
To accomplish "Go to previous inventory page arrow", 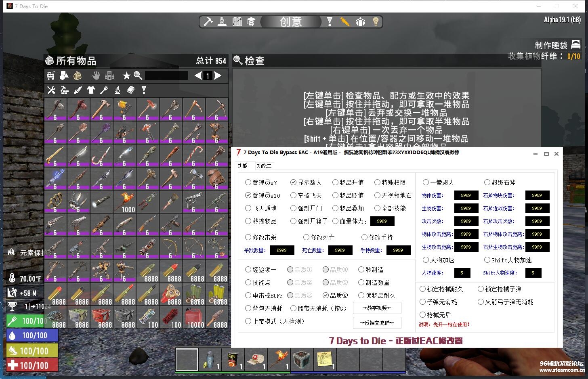I will click(x=198, y=75).
